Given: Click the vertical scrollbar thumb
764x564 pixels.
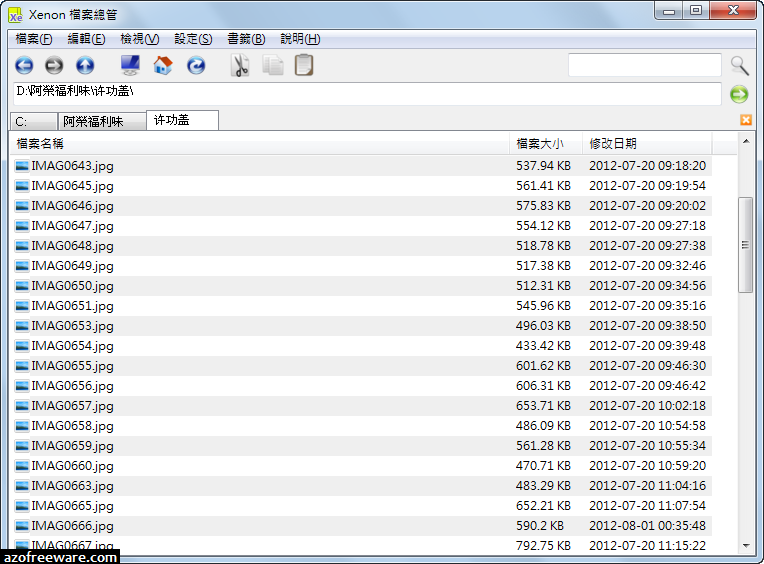Looking at the screenshot, I should click(745, 244).
